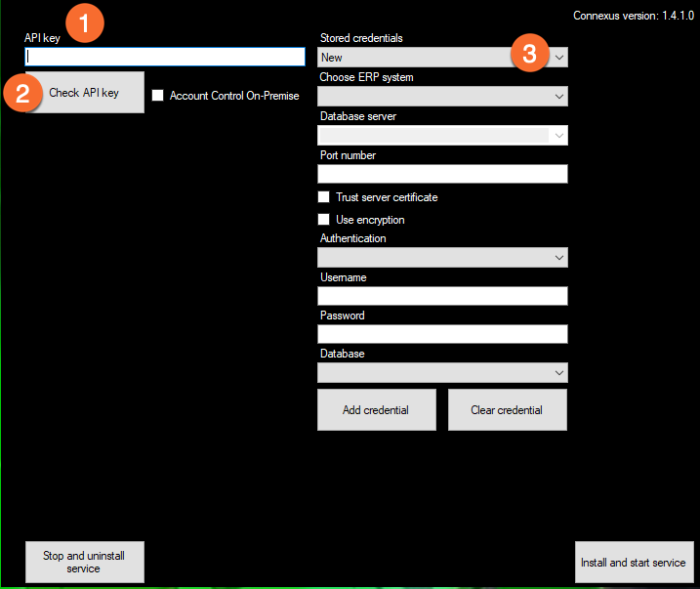Click into the Port number field
700x589 pixels.
click(x=442, y=174)
